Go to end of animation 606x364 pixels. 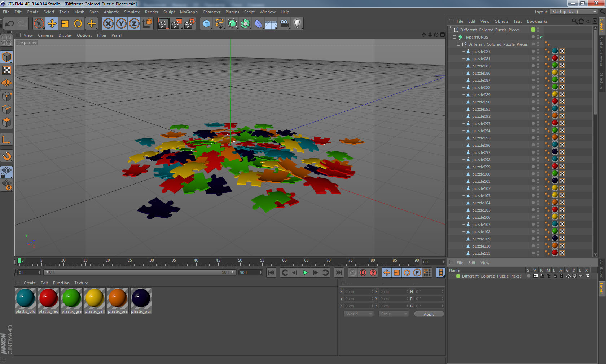339,272
